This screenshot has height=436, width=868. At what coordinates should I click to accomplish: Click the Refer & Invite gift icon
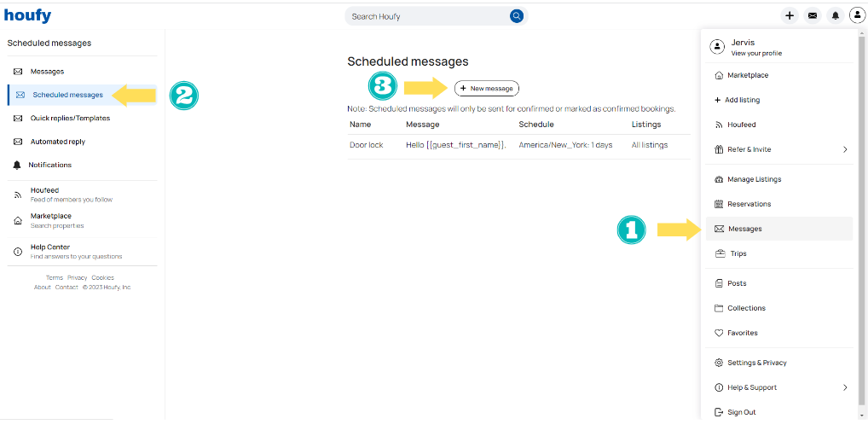pos(719,149)
